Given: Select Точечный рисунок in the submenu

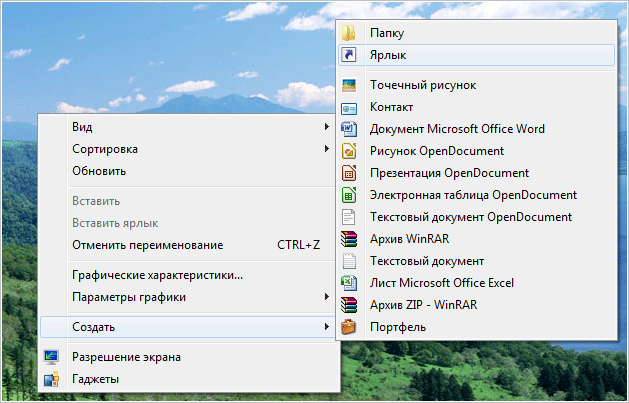Looking at the screenshot, I should [x=477, y=85].
